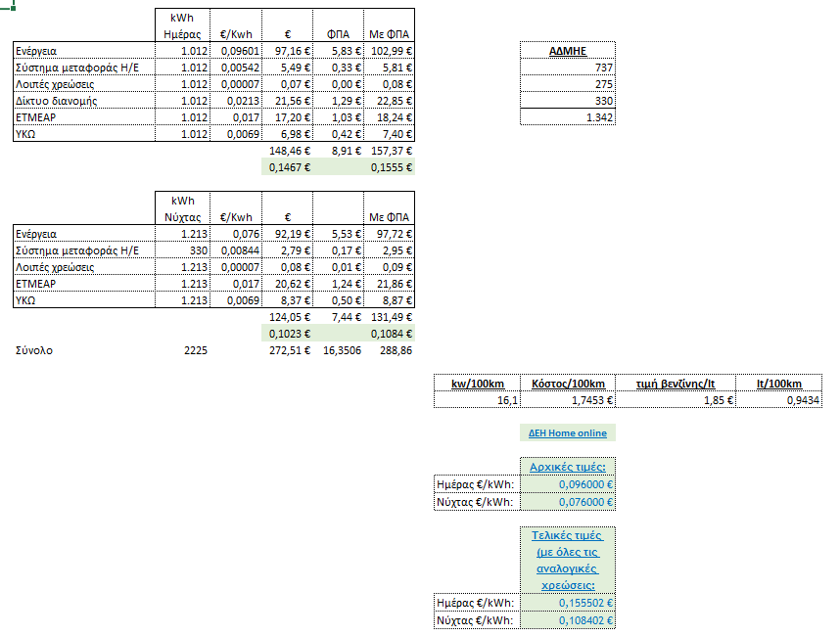Viewport: 840px width, 636px height.
Task: Click the green cell 0,1555 €
Action: pos(390,167)
